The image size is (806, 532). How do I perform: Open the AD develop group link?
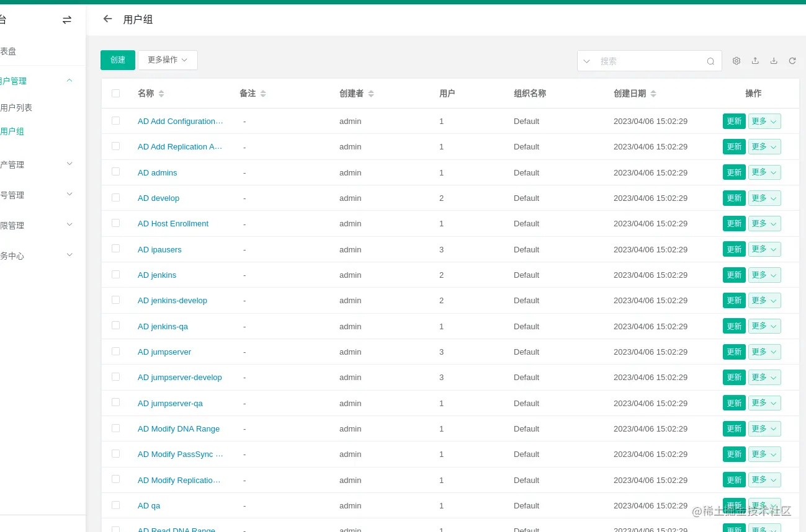[x=158, y=198]
